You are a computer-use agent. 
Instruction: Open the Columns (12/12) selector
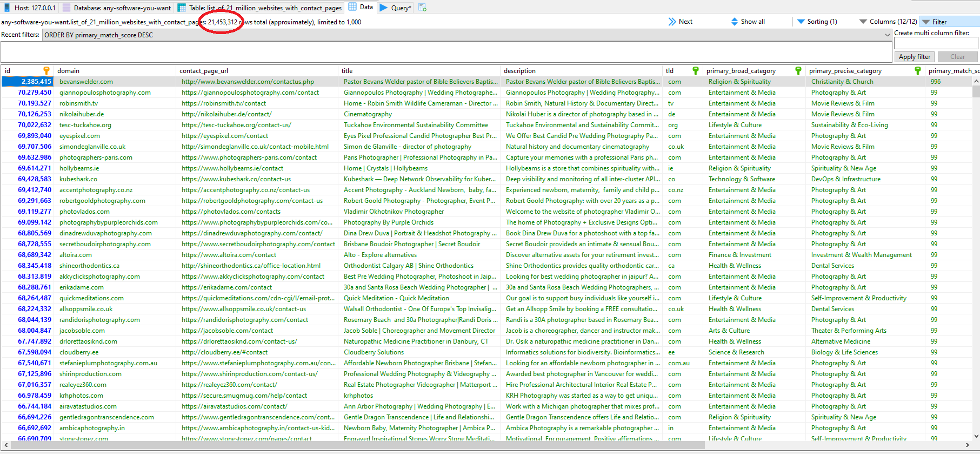pyautogui.click(x=888, y=22)
